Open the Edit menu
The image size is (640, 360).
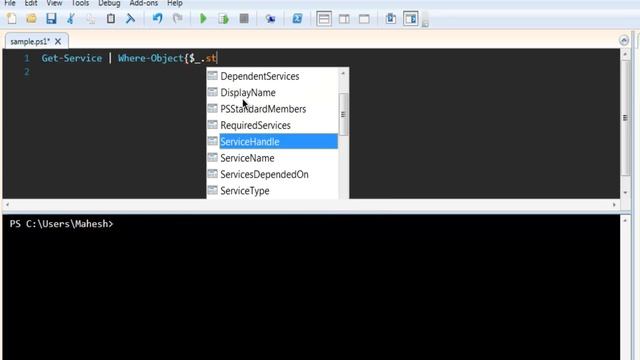click(31, 3)
